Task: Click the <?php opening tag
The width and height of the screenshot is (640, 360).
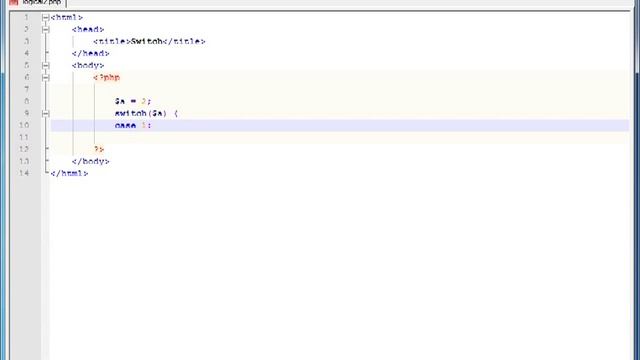Action: coord(107,78)
